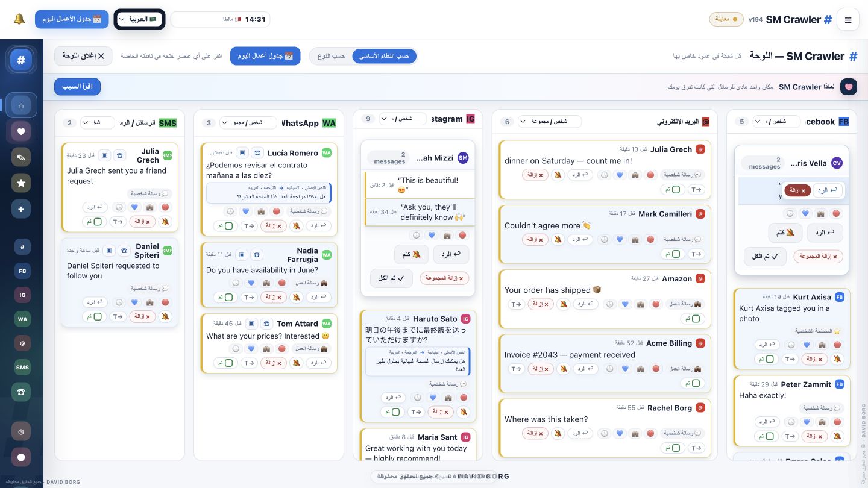Click the plus add icon in sidebar
The image size is (868, 488).
point(21,209)
